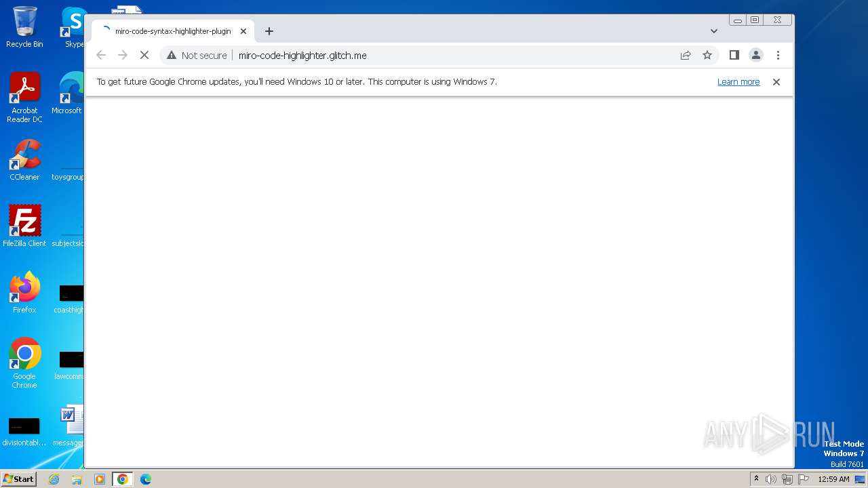
Task: Click the taskbar clock 12:59 AM
Action: click(833, 479)
